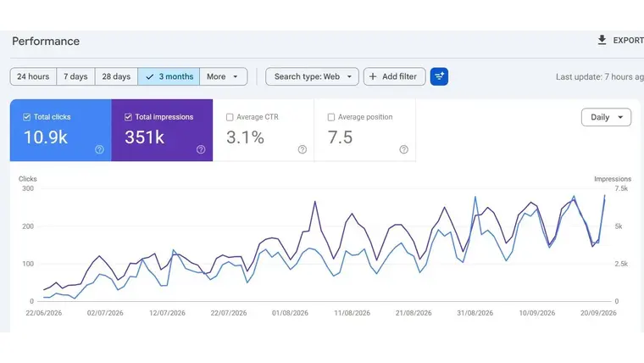Select the 7 days date range
This screenshot has height=363, width=644.
pos(75,76)
